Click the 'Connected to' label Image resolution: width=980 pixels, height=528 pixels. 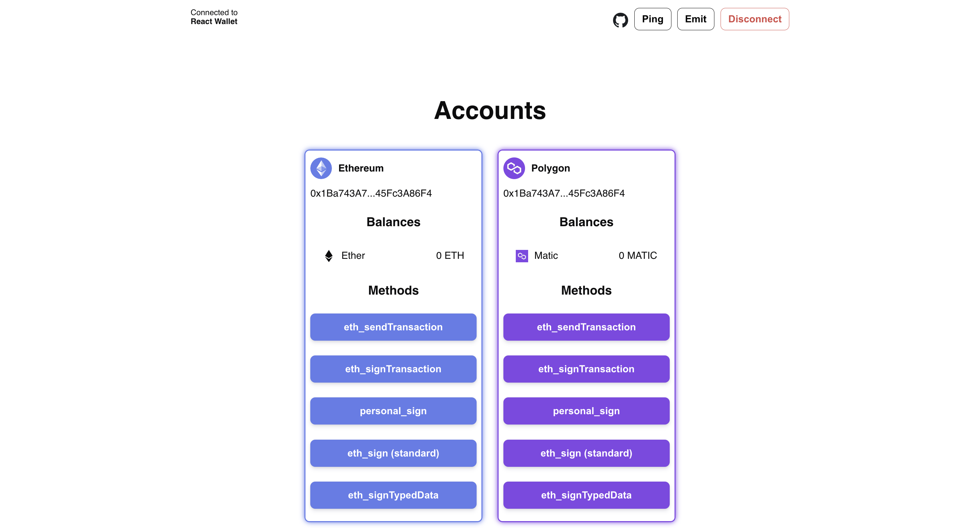click(214, 13)
